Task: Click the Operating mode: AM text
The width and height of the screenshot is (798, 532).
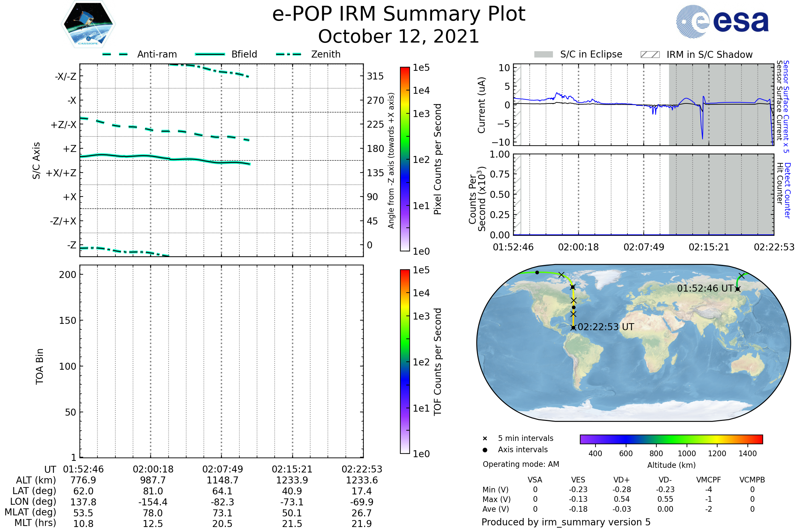Action: tap(521, 464)
